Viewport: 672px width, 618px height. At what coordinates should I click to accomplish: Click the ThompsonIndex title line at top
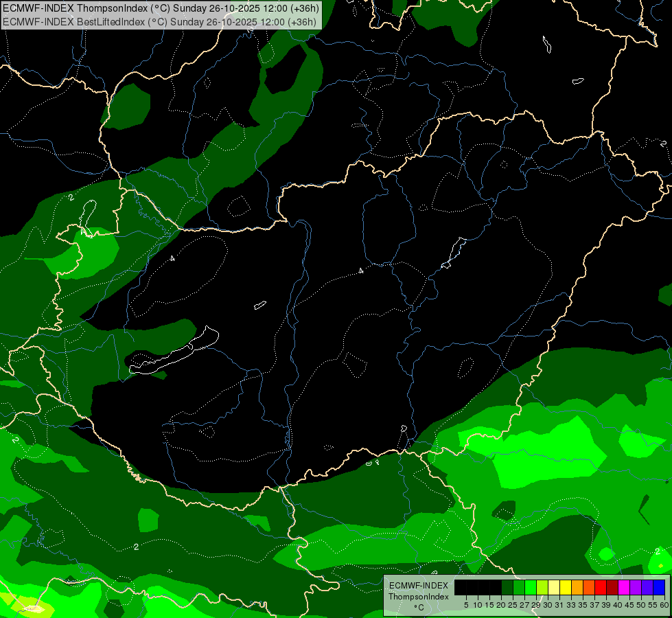(x=161, y=8)
